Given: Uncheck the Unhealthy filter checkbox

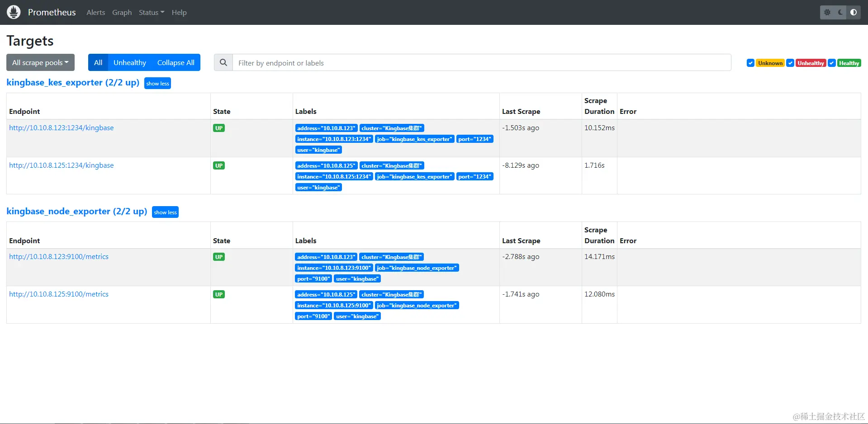Looking at the screenshot, I should (790, 63).
